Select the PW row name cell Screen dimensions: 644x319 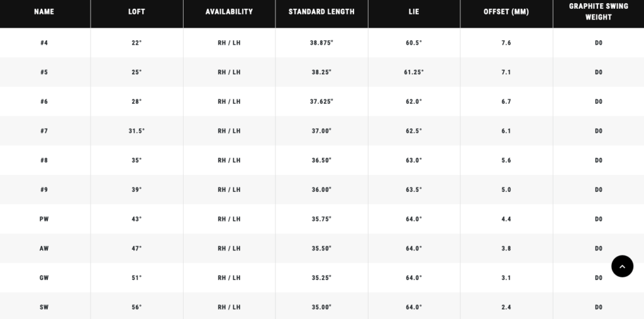(x=45, y=219)
